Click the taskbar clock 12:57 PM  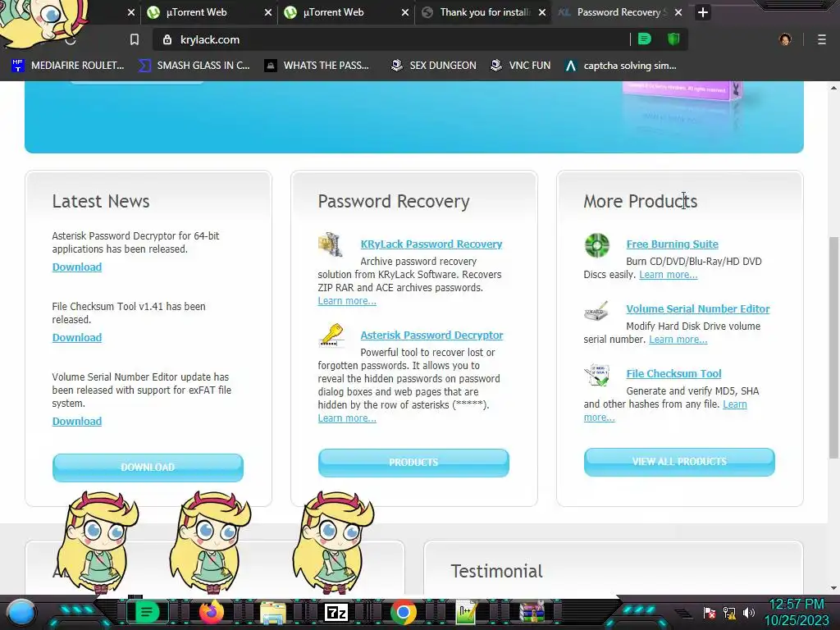tap(797, 605)
